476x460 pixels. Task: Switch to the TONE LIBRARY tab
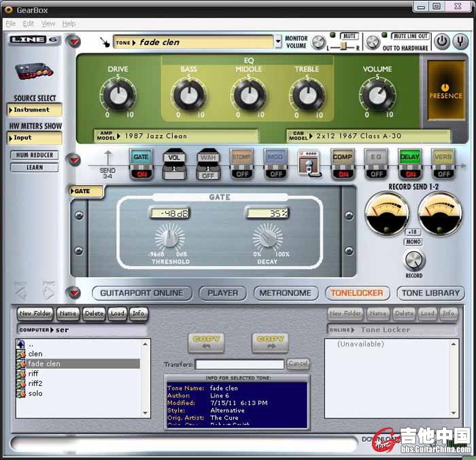tap(430, 293)
